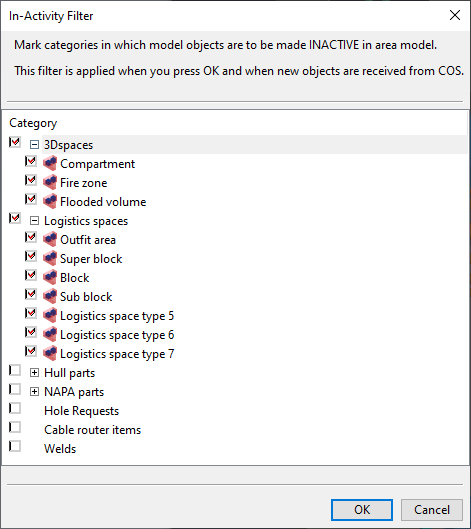
Task: Enable the Welds checkbox
Action: point(15,446)
